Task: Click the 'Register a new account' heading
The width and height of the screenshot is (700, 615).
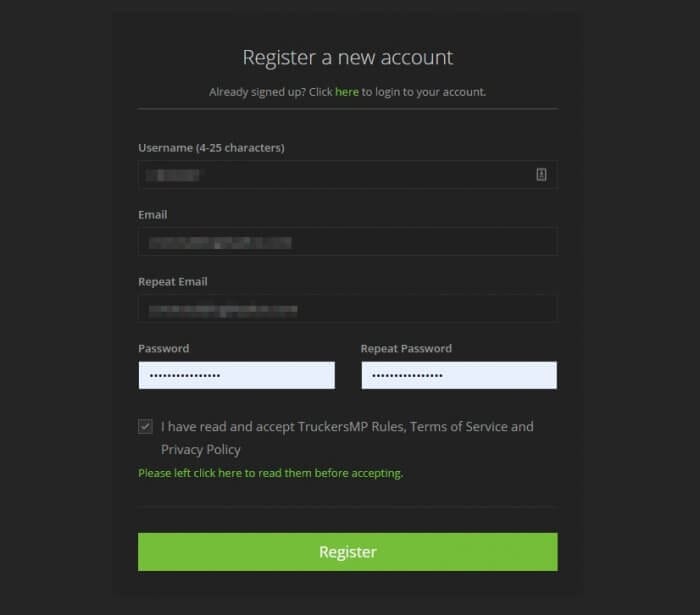Action: [x=347, y=57]
